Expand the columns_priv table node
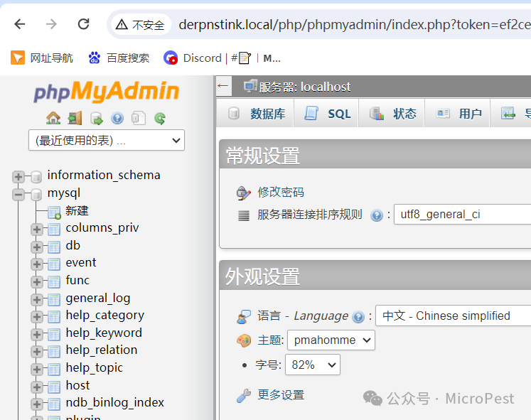The width and height of the screenshot is (531, 420). (x=37, y=230)
